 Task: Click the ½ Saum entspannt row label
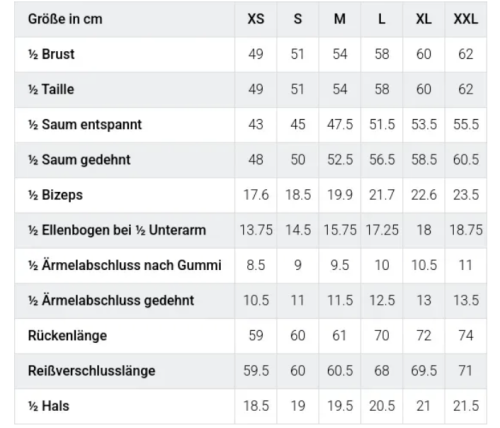tap(85, 125)
